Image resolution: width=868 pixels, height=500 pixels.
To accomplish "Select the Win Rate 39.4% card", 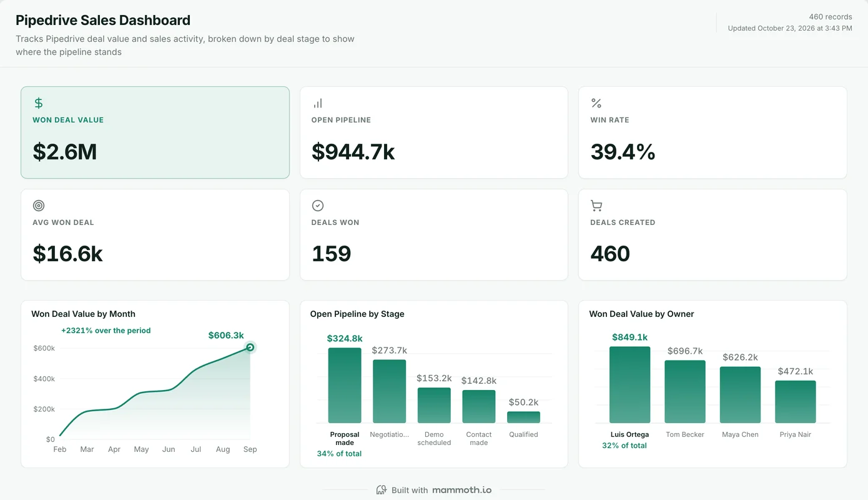I will (713, 132).
